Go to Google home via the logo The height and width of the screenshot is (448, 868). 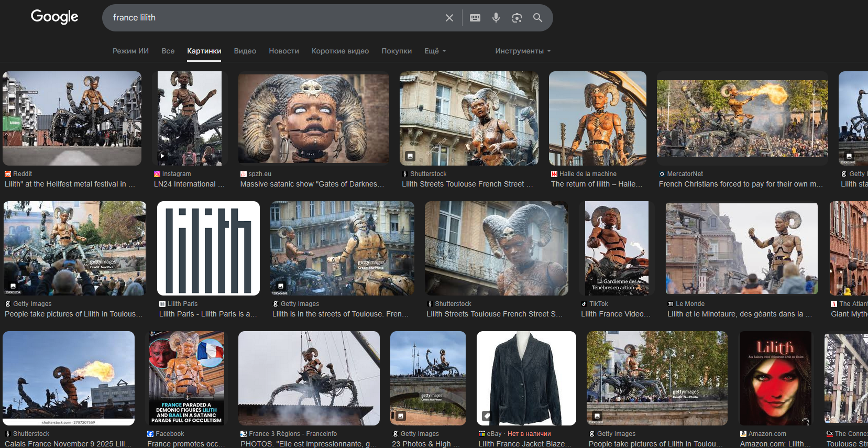click(54, 17)
